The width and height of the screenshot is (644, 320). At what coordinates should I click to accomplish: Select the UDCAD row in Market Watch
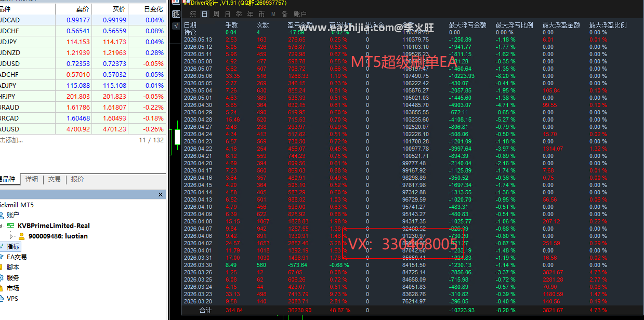click(x=83, y=20)
